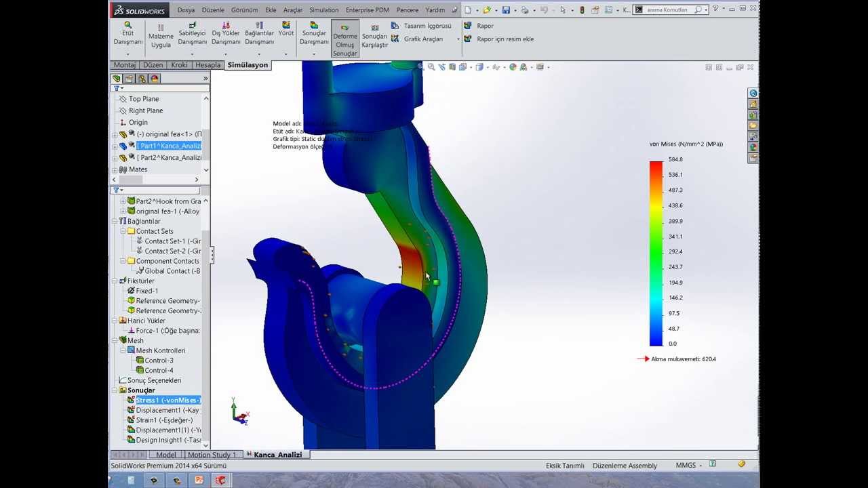
Task: Expand Yürüt dropdown arrow
Action: pyautogui.click(x=286, y=54)
